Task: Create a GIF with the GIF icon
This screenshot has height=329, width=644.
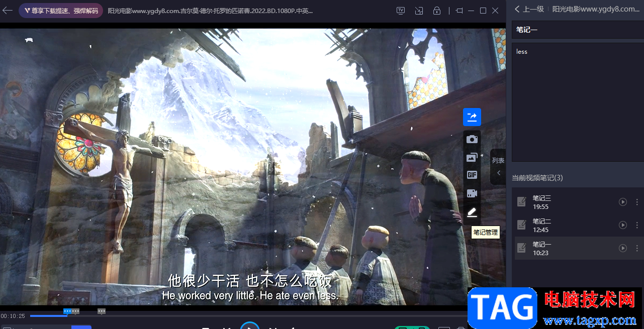Action: [x=472, y=175]
